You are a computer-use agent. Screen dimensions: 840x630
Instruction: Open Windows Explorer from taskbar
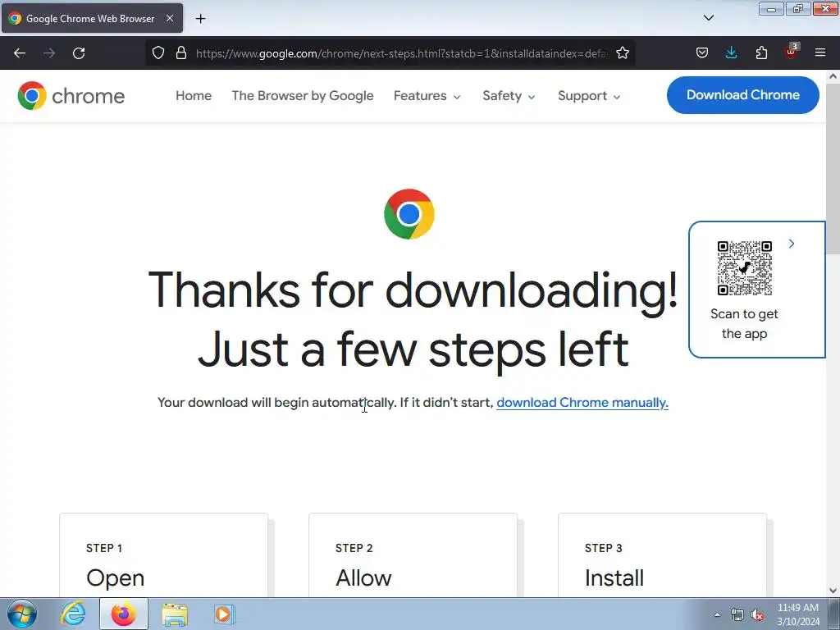175,614
